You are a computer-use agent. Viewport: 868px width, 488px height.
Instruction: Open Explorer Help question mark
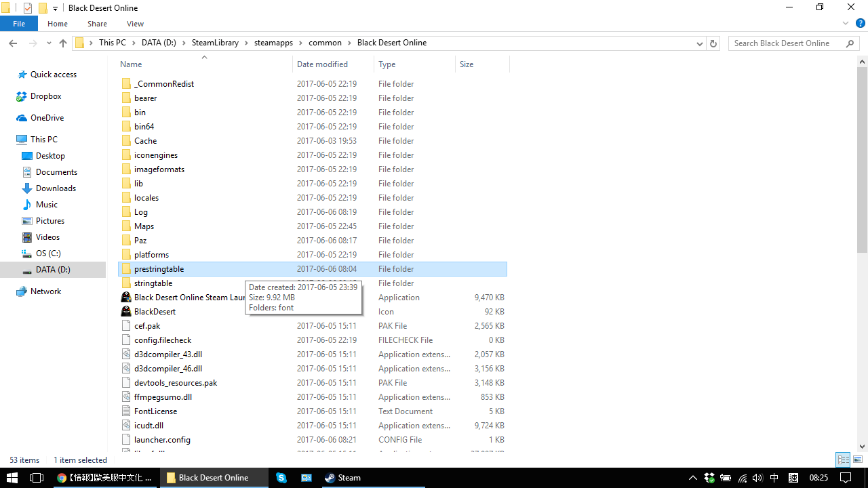click(x=859, y=24)
